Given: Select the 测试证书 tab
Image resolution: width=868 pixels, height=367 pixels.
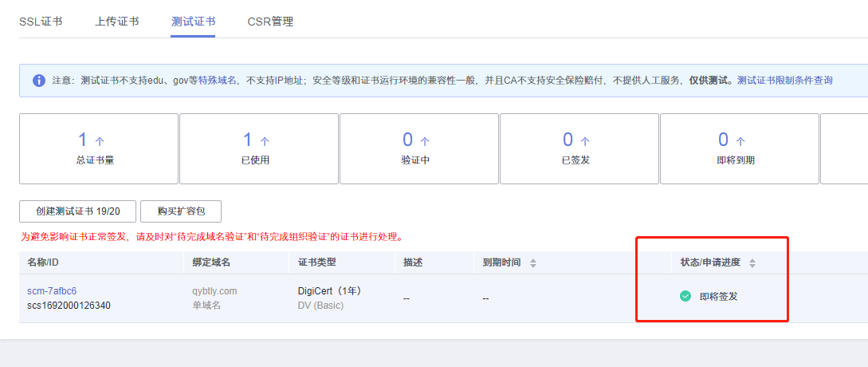Looking at the screenshot, I should coord(193,22).
